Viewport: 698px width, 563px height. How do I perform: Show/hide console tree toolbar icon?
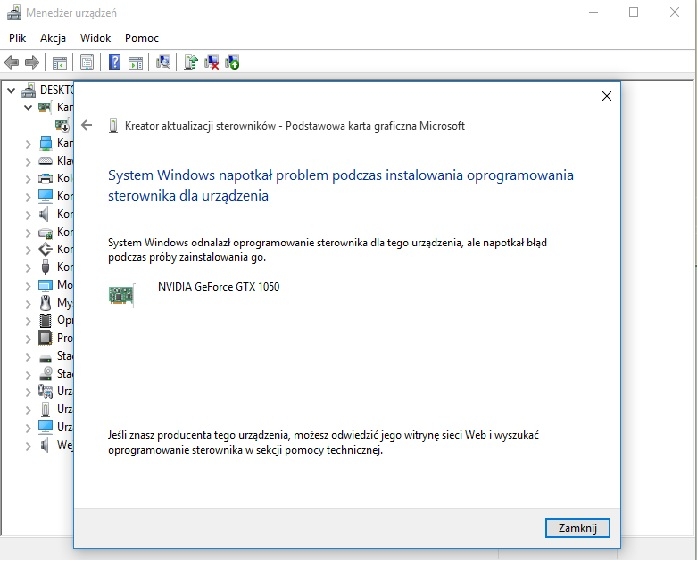point(60,63)
